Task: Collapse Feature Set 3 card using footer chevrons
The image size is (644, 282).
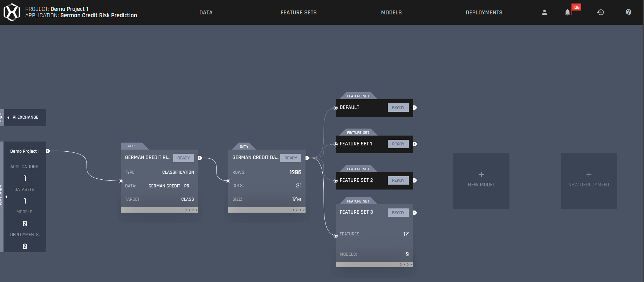Action: pos(406,264)
